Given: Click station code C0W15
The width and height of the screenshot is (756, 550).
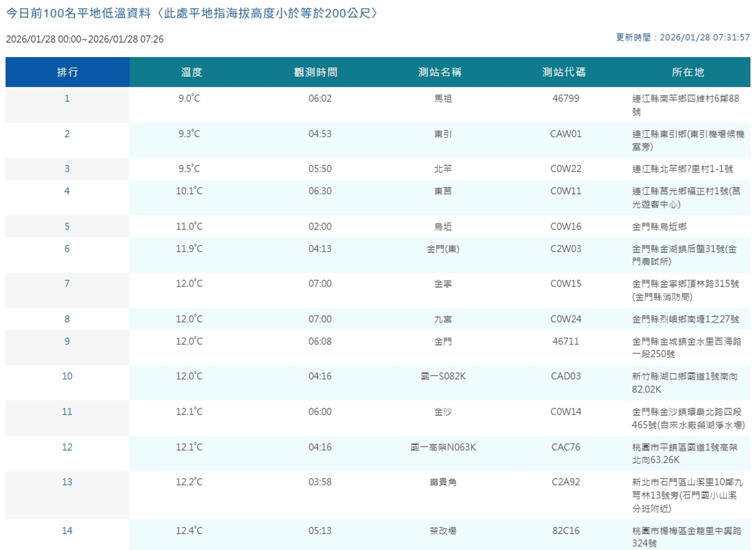Looking at the screenshot, I should [566, 284].
